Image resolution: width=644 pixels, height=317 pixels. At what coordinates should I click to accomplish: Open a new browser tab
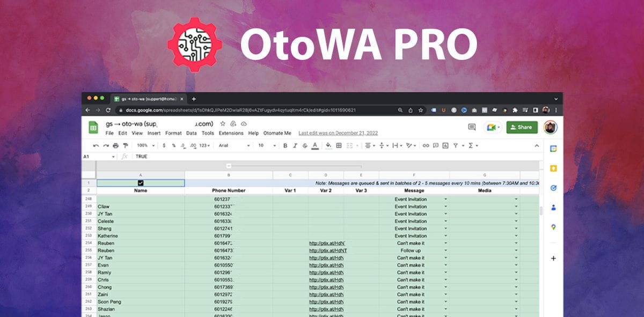pos(194,99)
